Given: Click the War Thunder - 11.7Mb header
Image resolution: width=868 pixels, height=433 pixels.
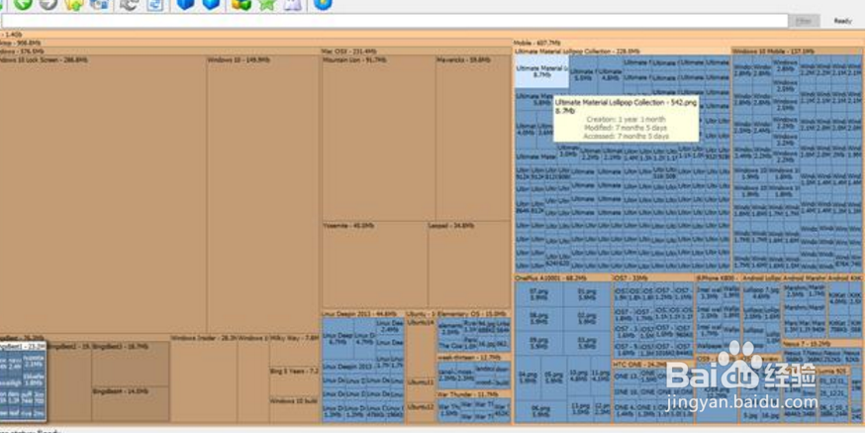Looking at the screenshot, I should click(473, 394).
